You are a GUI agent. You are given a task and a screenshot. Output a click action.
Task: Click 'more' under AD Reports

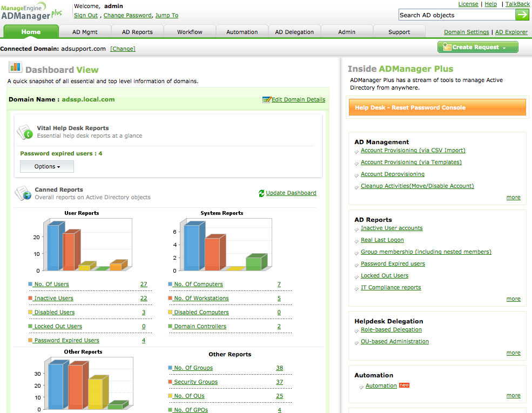pyautogui.click(x=513, y=299)
